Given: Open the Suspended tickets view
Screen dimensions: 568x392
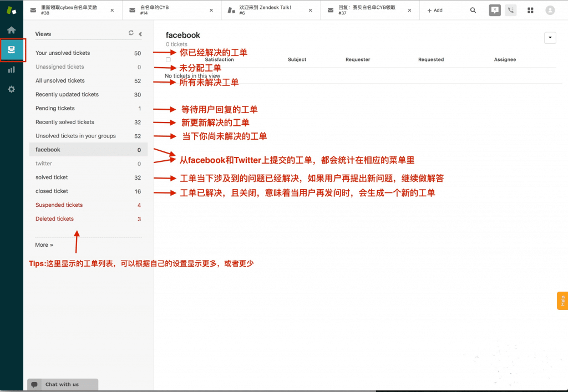Looking at the screenshot, I should 88,205.
